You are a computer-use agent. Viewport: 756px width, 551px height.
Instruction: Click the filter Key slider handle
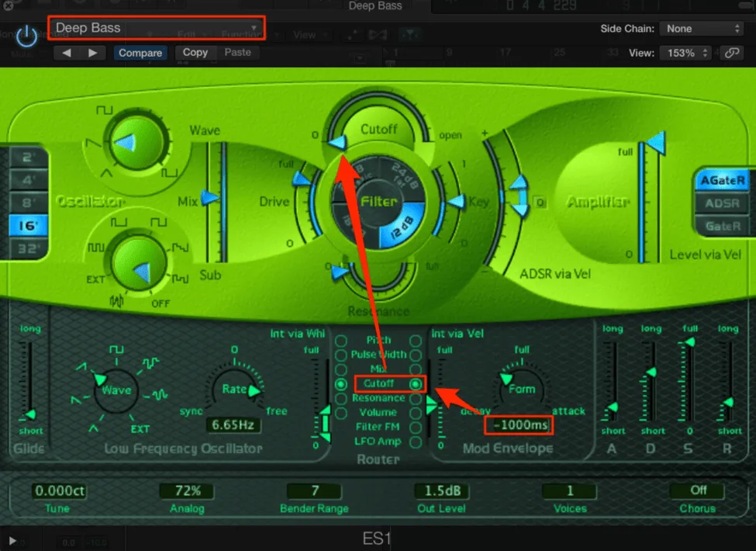(456, 202)
